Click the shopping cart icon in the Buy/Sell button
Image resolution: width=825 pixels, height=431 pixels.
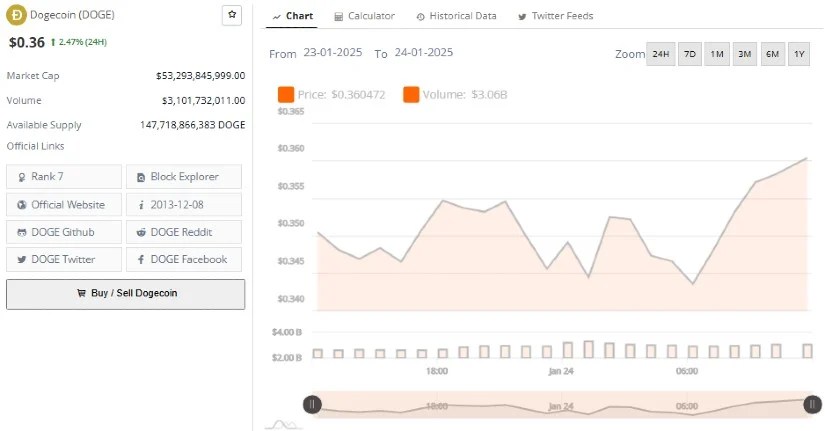click(x=82, y=294)
